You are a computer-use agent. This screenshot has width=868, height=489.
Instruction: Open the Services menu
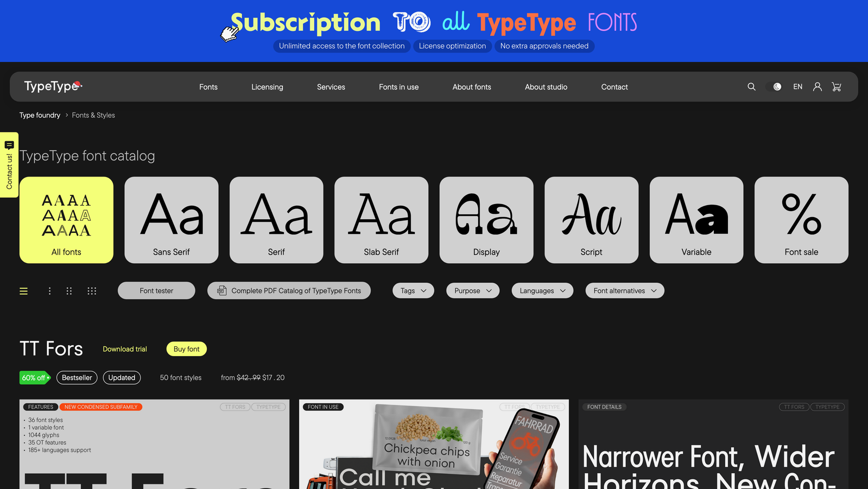tap(331, 87)
